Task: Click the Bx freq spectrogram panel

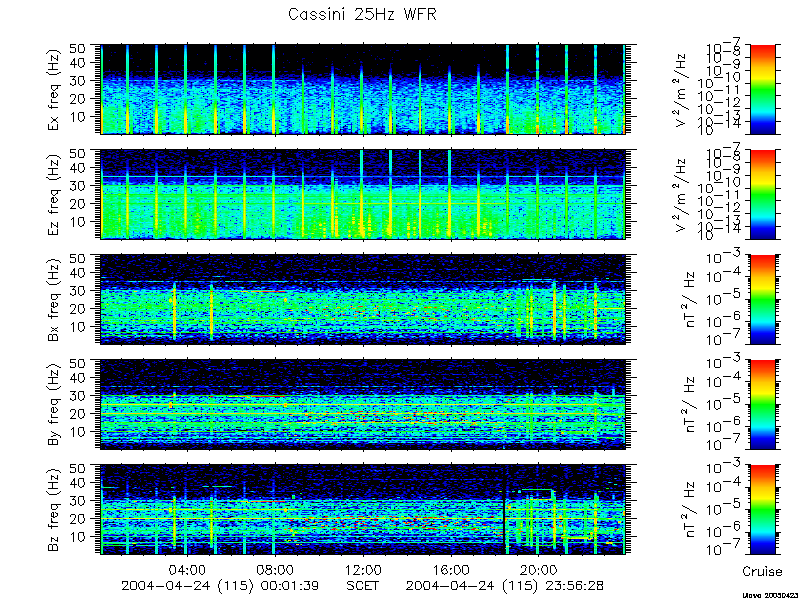Action: (x=363, y=299)
